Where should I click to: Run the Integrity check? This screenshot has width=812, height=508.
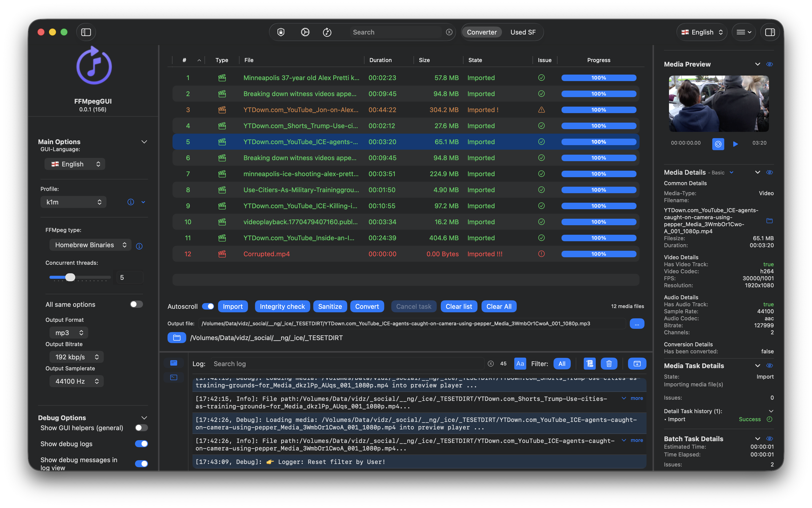(x=282, y=306)
